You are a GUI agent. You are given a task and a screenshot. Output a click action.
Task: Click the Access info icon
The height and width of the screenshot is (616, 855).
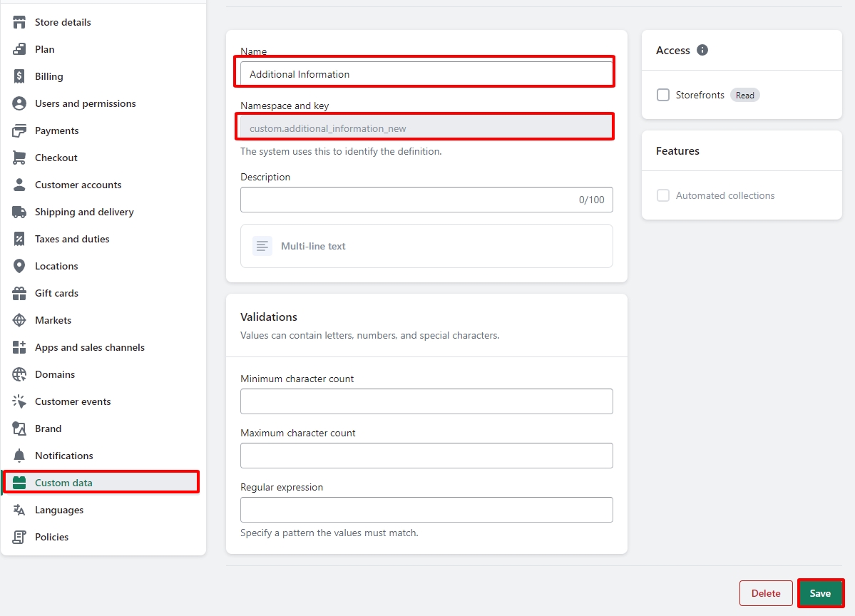702,50
